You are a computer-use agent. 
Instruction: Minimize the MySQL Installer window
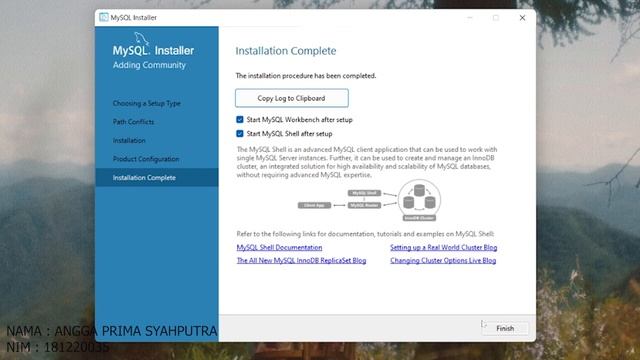pyautogui.click(x=470, y=18)
